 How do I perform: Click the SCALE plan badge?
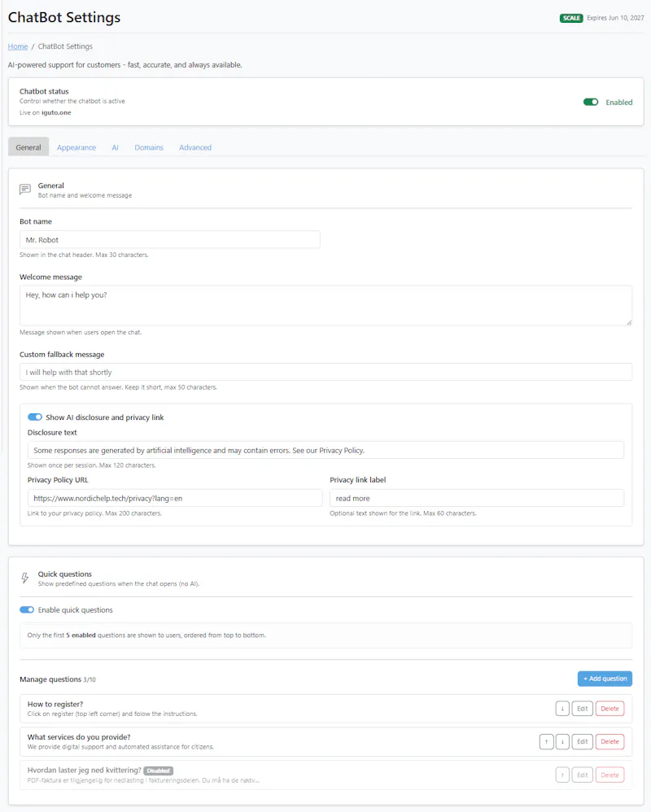click(x=571, y=18)
